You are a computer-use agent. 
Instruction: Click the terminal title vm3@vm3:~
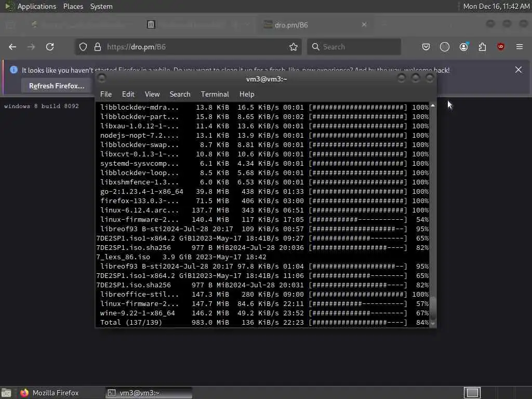(267, 79)
